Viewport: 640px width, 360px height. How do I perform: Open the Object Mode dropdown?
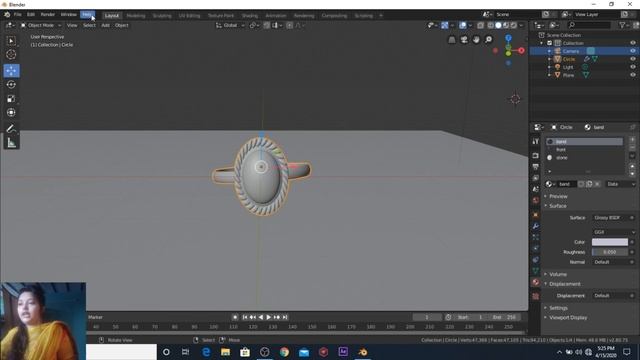(x=41, y=25)
